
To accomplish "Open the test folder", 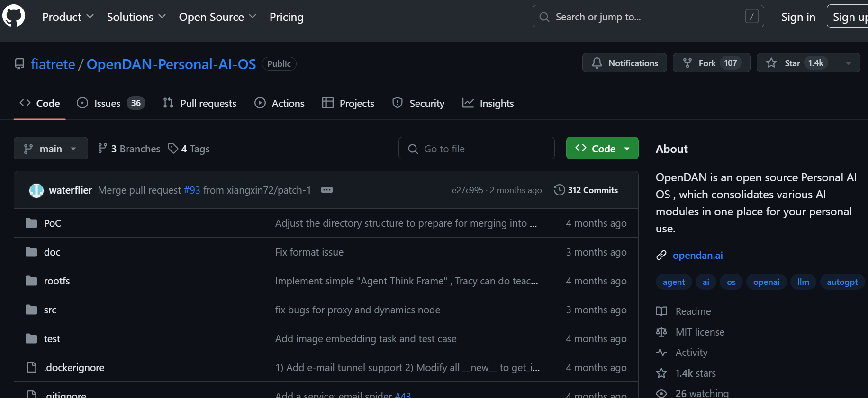I will [x=52, y=338].
